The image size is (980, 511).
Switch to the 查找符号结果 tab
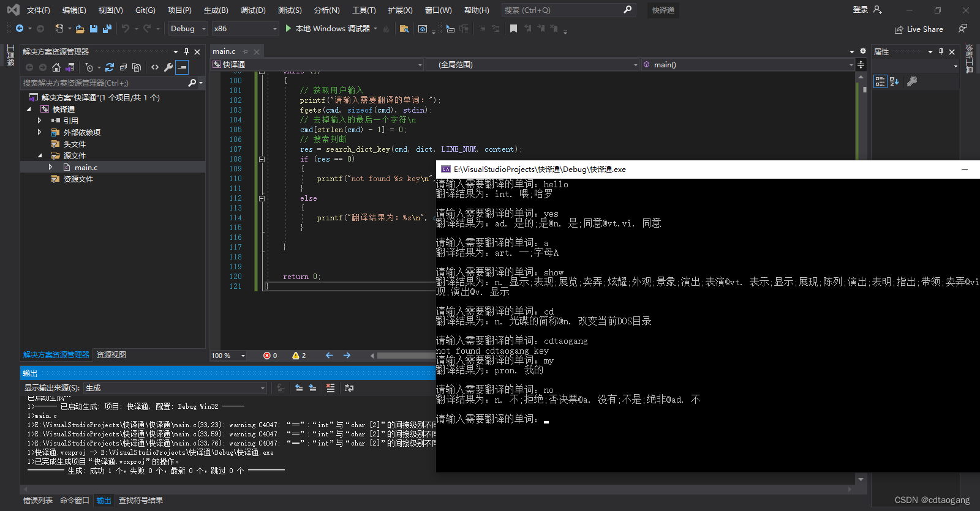click(x=141, y=501)
